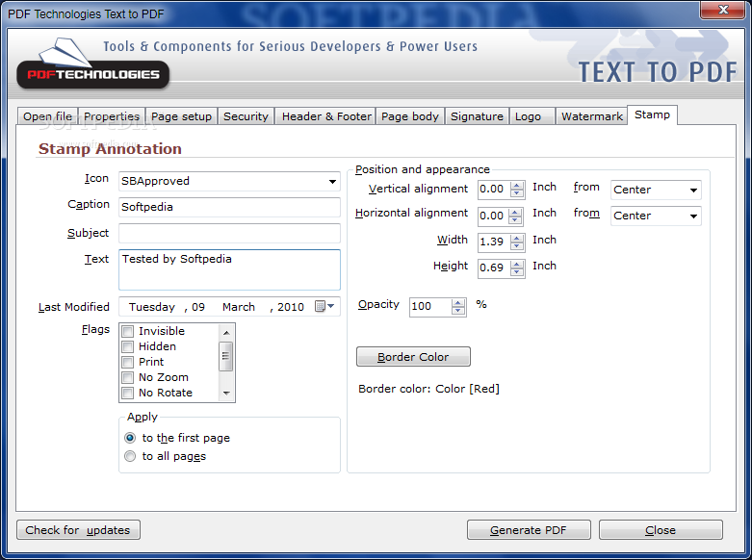This screenshot has height=560, width=752.
Task: Switch to the Properties tab
Action: (x=112, y=116)
